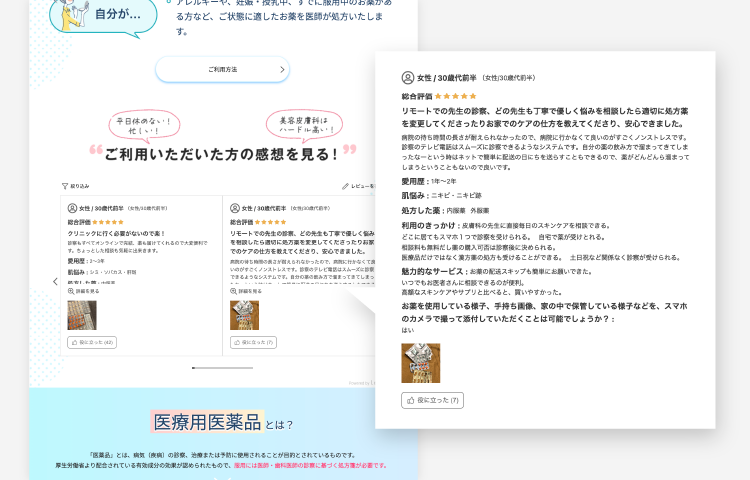Open medicine photo thumbnail in first review card

tap(82, 315)
